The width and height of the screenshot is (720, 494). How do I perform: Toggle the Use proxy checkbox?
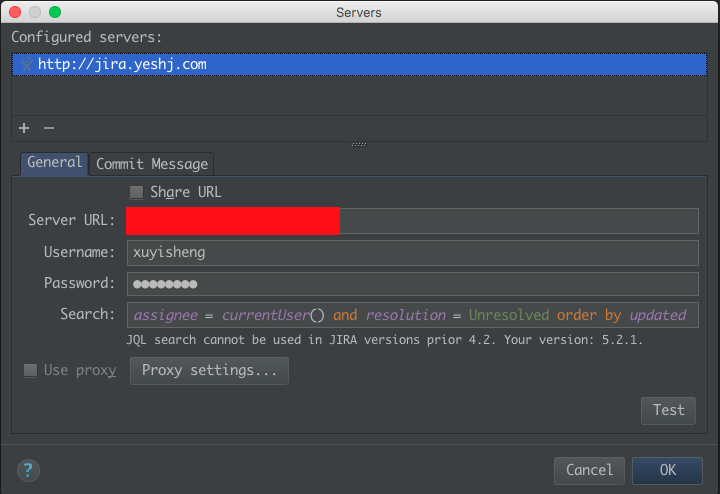30,370
